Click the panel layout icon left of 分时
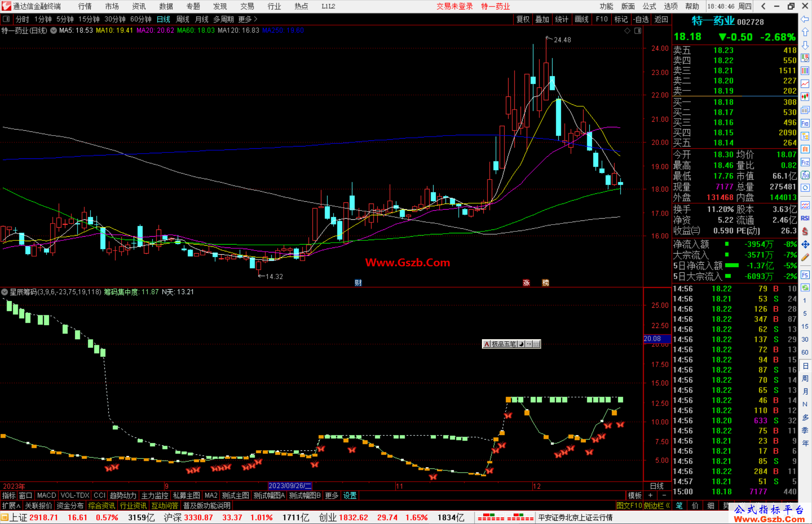Screen dimensions: 812x524 [x=6, y=19]
